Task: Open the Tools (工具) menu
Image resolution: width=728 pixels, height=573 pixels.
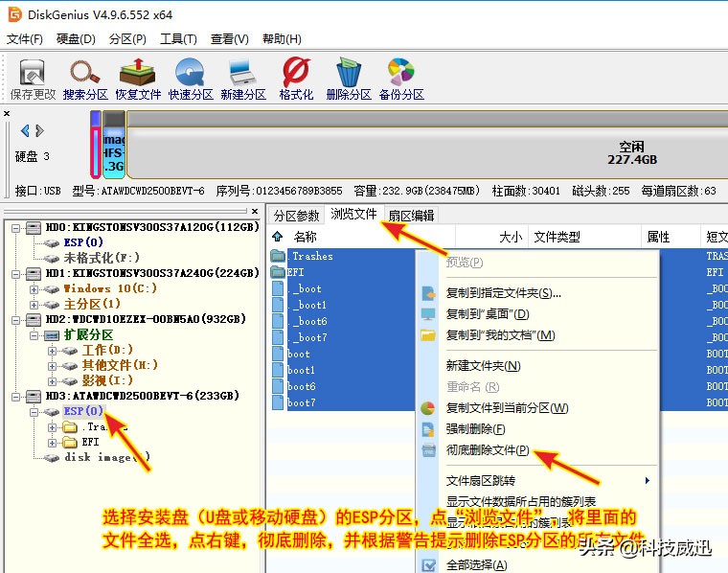Action: pos(178,39)
